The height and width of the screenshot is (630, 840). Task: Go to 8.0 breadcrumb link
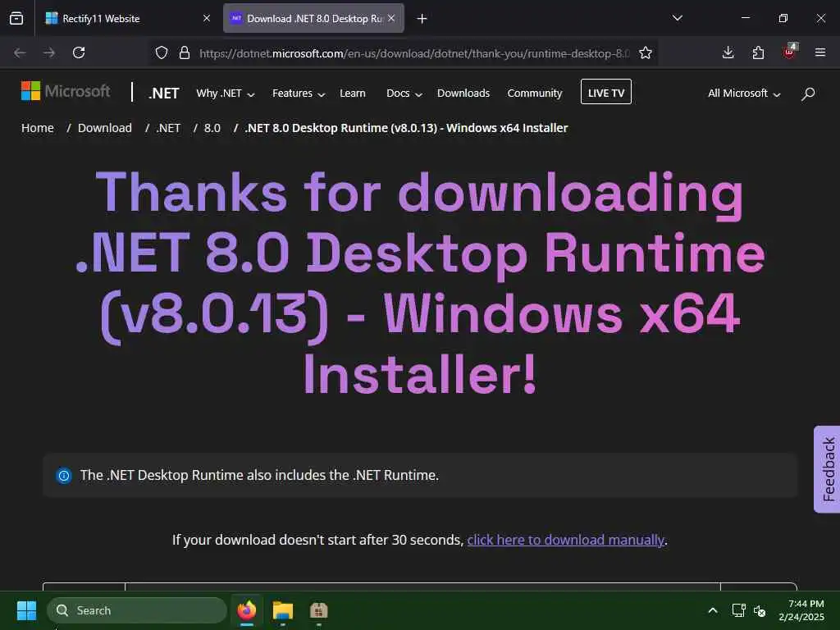point(212,128)
